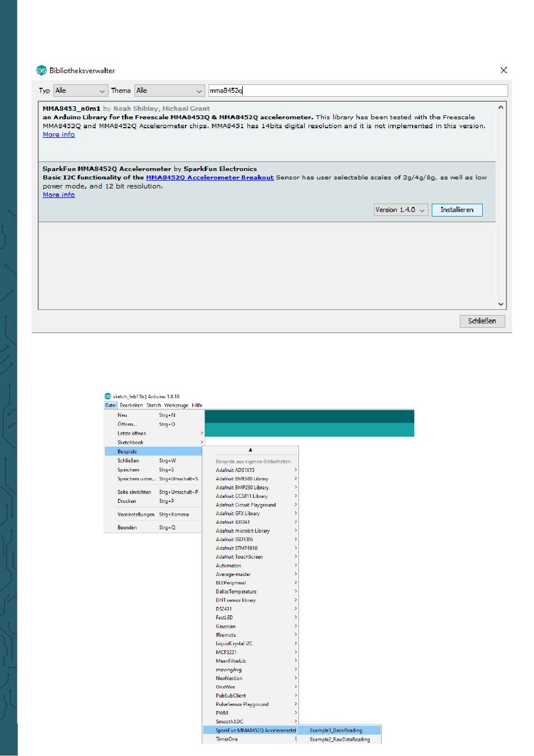Open NeoNextion examples submenu

point(251,678)
